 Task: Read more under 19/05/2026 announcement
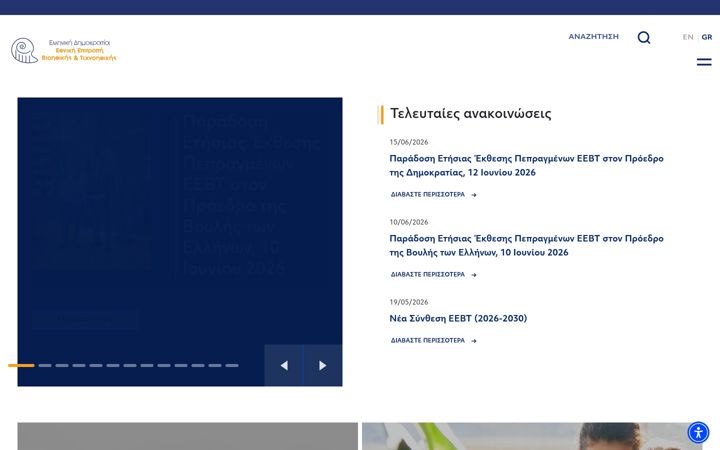pos(433,341)
